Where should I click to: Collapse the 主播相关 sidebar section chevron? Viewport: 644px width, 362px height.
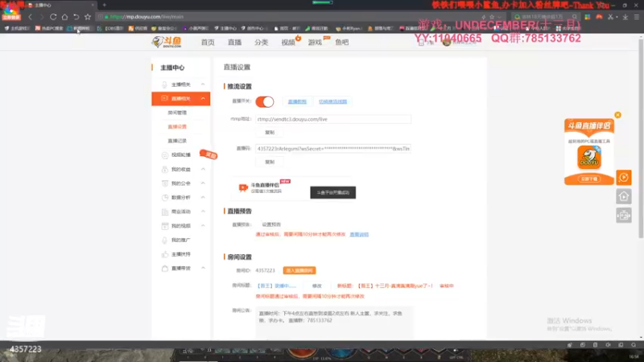click(x=203, y=84)
